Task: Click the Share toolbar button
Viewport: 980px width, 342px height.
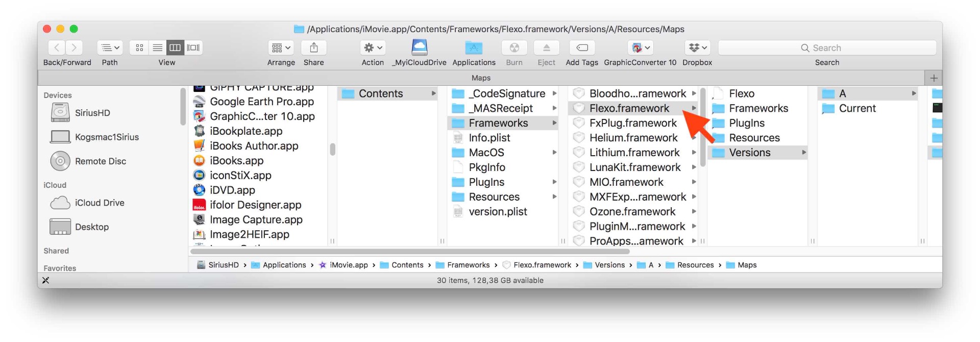Action: pos(314,47)
